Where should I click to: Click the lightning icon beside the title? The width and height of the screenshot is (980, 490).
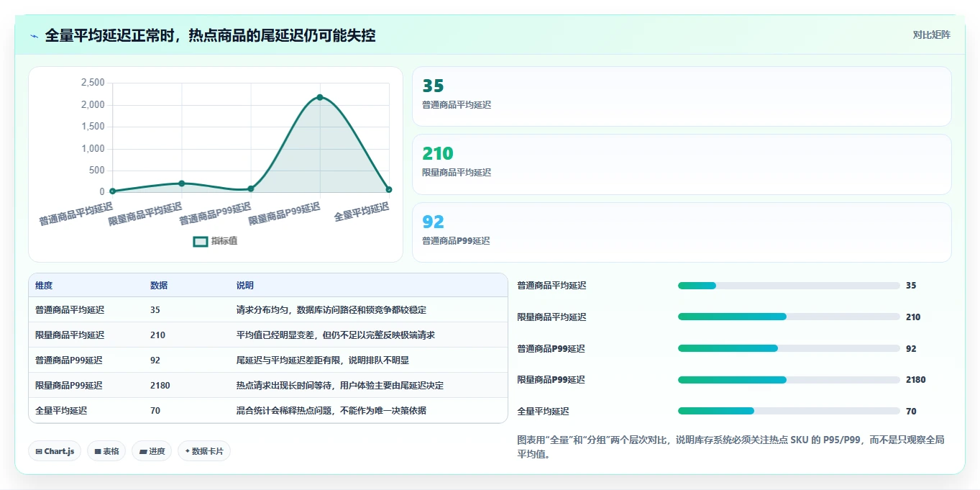point(35,36)
